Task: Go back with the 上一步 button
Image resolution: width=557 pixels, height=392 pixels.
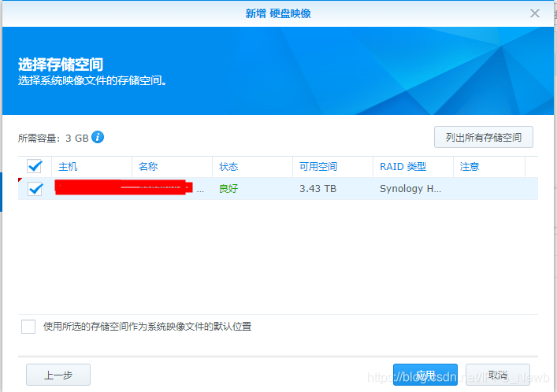Action: click(58, 375)
